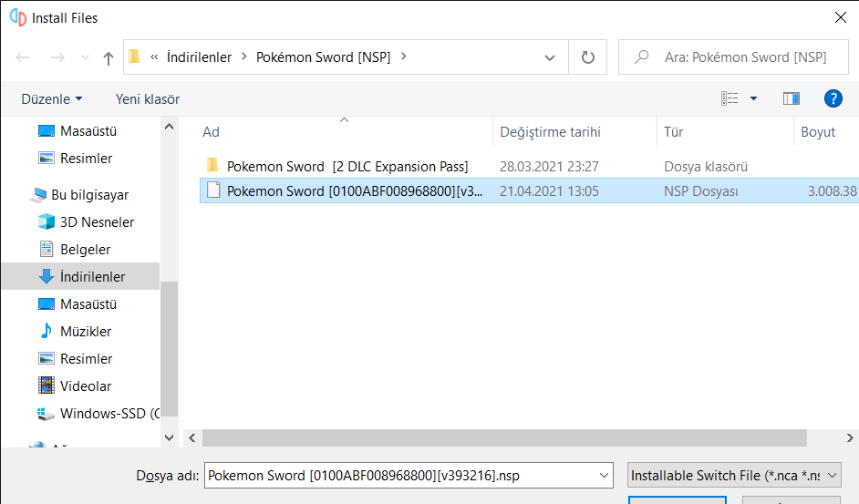Click the file list horizontal scrollbar thumb

click(x=504, y=437)
